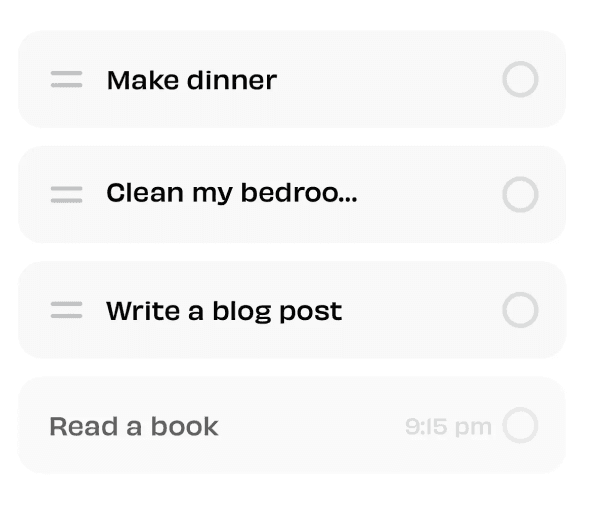
Task: Click the empty area of Make dinner card
Action: [x=388, y=79]
